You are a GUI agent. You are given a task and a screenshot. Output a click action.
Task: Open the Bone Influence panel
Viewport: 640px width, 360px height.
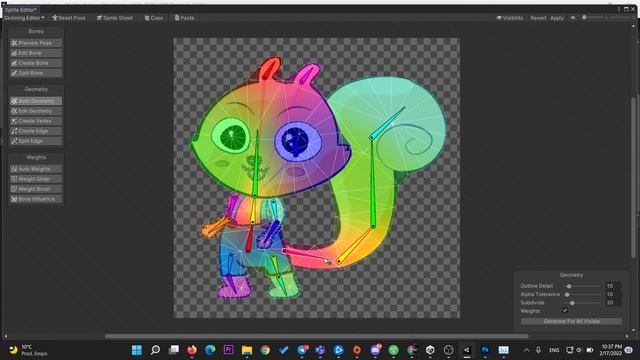pyautogui.click(x=36, y=199)
